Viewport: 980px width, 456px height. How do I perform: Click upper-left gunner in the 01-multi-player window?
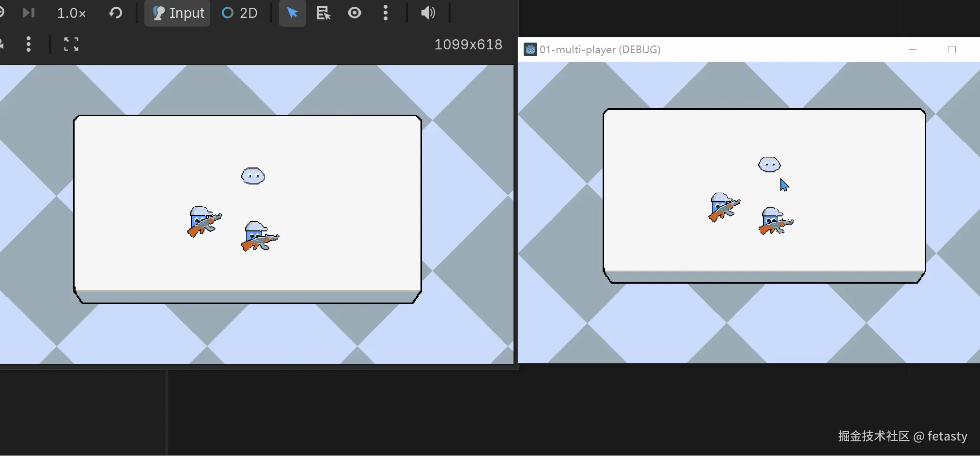coord(724,207)
